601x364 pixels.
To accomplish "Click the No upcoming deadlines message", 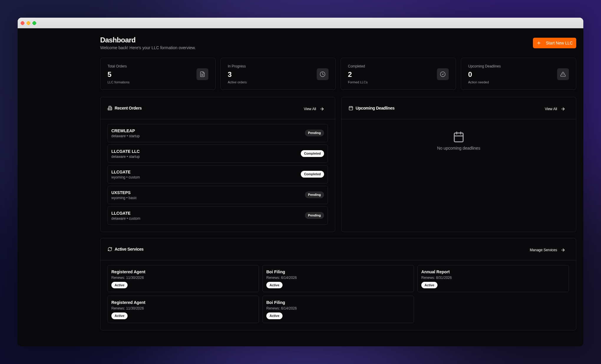I will [459, 148].
